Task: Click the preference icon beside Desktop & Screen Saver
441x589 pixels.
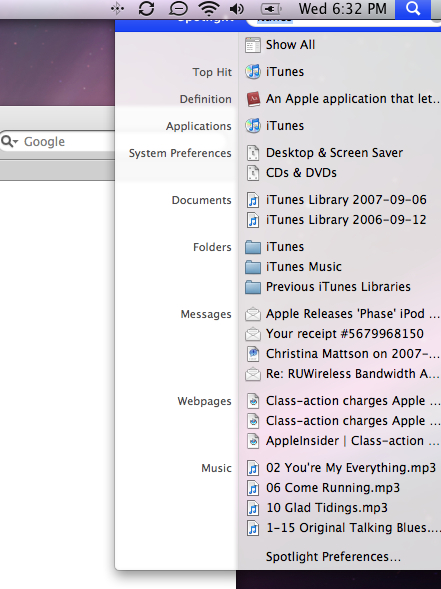Action: click(253, 153)
